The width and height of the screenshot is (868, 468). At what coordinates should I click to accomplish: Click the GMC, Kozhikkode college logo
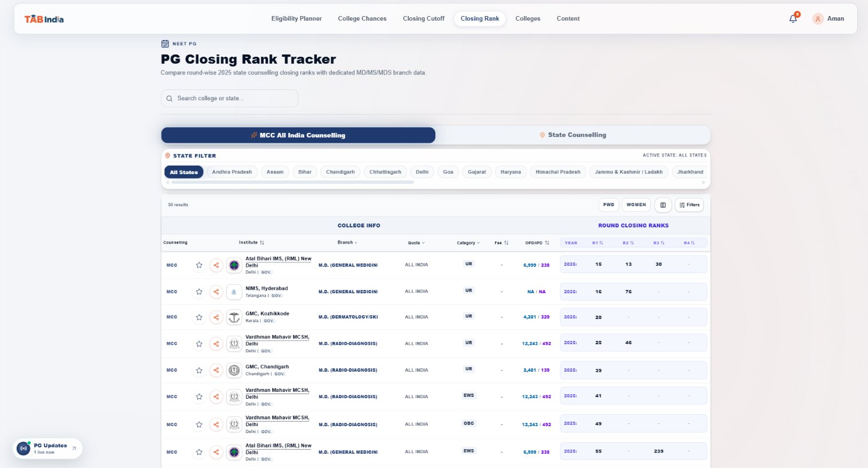234,317
